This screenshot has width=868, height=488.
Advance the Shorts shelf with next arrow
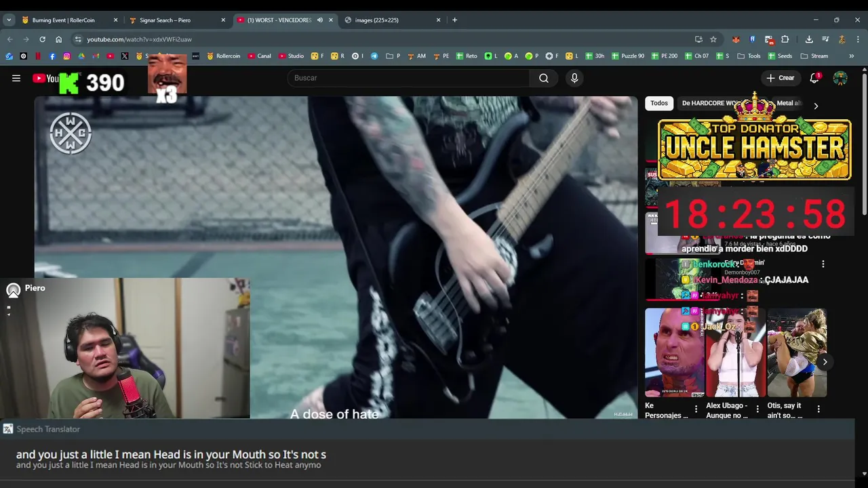825,362
